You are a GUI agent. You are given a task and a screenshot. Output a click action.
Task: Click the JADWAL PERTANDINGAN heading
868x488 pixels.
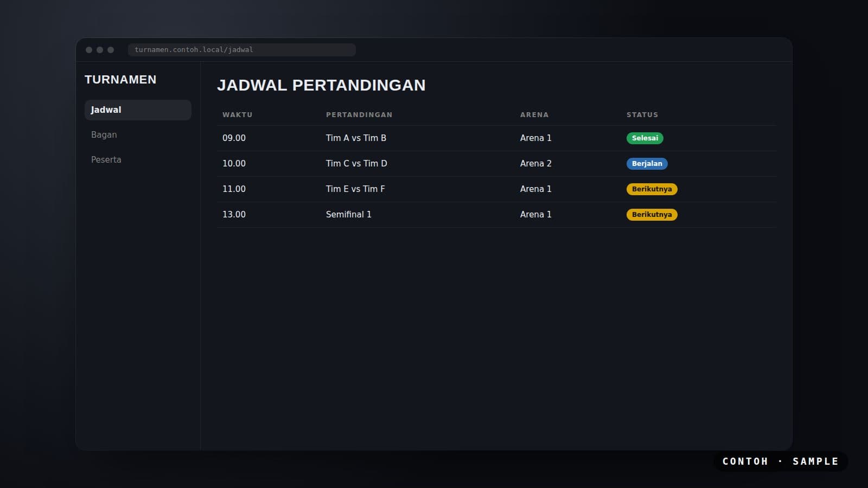pos(321,85)
